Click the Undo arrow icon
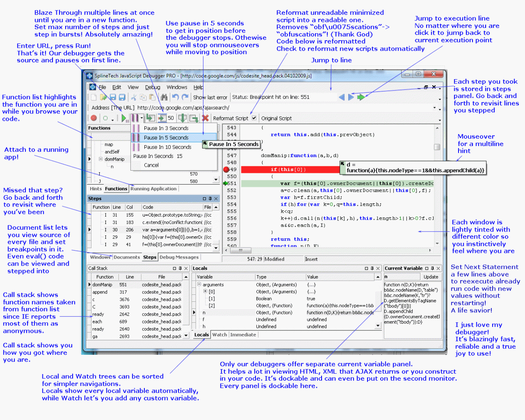The width and height of the screenshot is (525, 420). 175,97
